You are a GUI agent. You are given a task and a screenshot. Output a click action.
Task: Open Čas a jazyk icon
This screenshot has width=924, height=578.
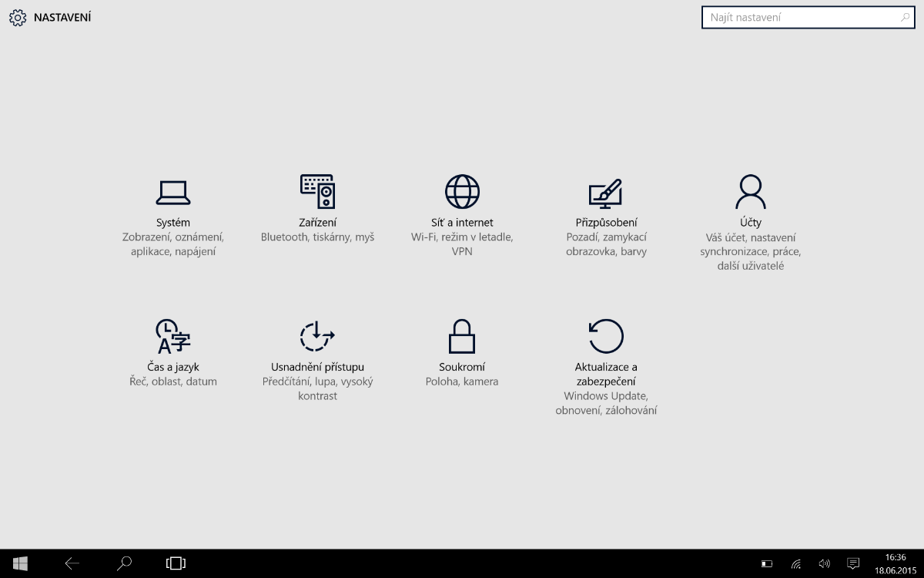[173, 337]
